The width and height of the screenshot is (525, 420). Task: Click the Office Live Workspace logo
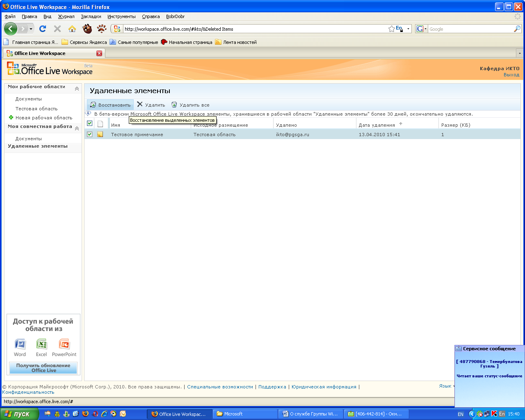coord(50,69)
